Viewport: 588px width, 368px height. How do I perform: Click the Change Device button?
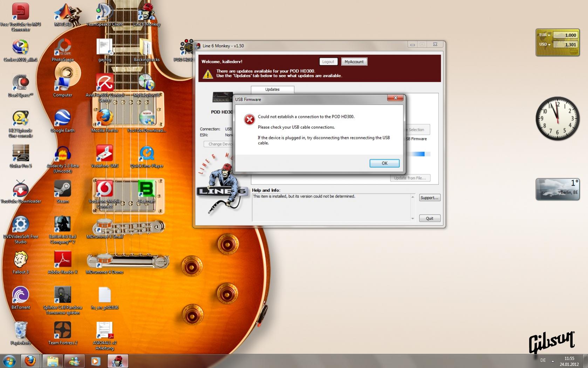[219, 144]
